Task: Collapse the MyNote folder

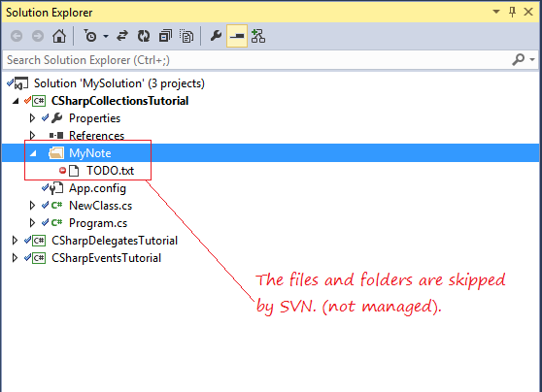Action: pyautogui.click(x=33, y=153)
